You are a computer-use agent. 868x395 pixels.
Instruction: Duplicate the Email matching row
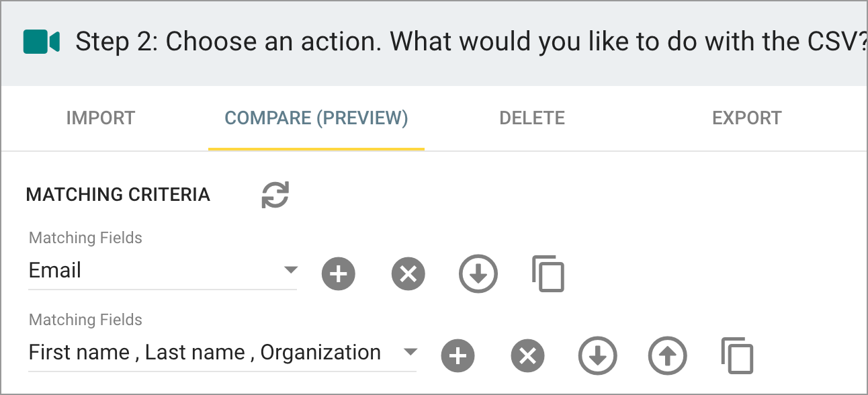point(548,273)
